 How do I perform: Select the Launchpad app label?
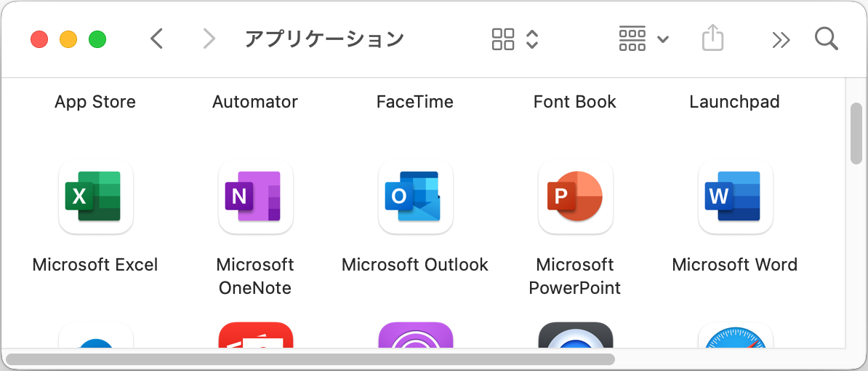point(734,102)
